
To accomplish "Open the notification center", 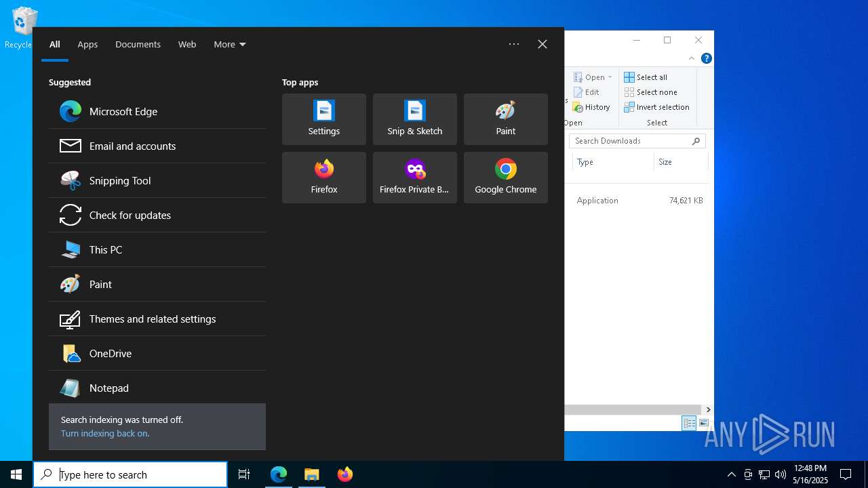I will pyautogui.click(x=846, y=474).
